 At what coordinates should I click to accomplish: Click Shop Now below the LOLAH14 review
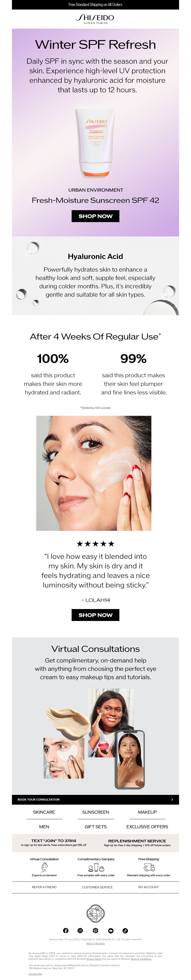(x=95, y=615)
